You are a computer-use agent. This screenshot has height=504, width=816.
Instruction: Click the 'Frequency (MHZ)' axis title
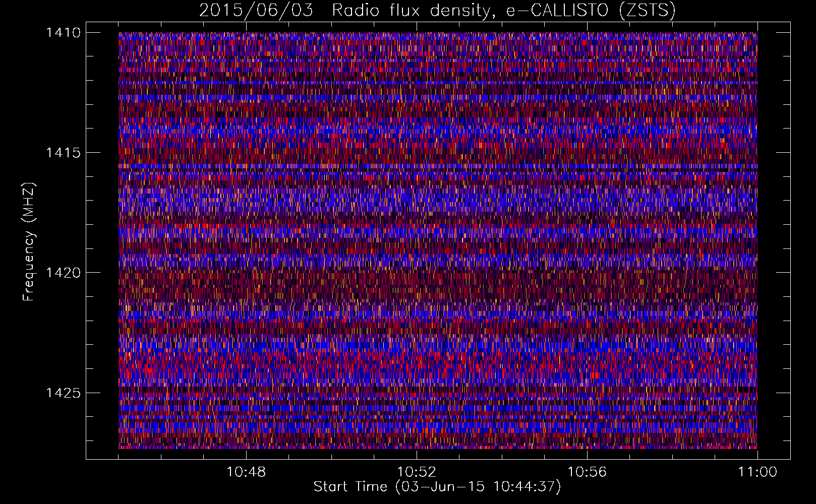[x=29, y=242]
